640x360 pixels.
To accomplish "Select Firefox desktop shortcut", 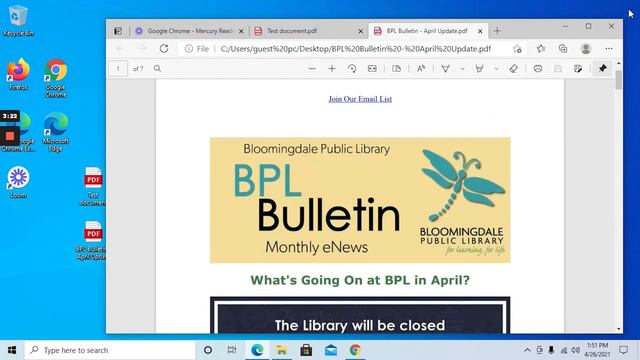I will tap(18, 74).
